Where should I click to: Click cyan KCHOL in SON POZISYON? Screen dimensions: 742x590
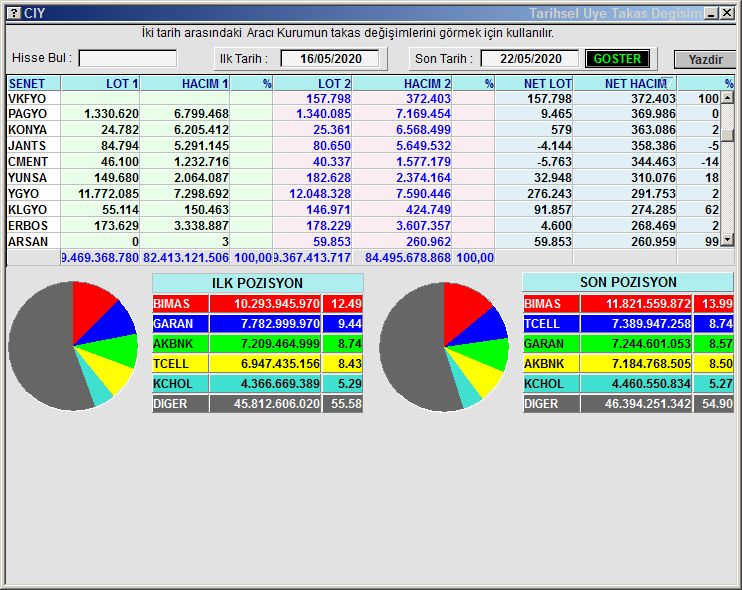551,384
